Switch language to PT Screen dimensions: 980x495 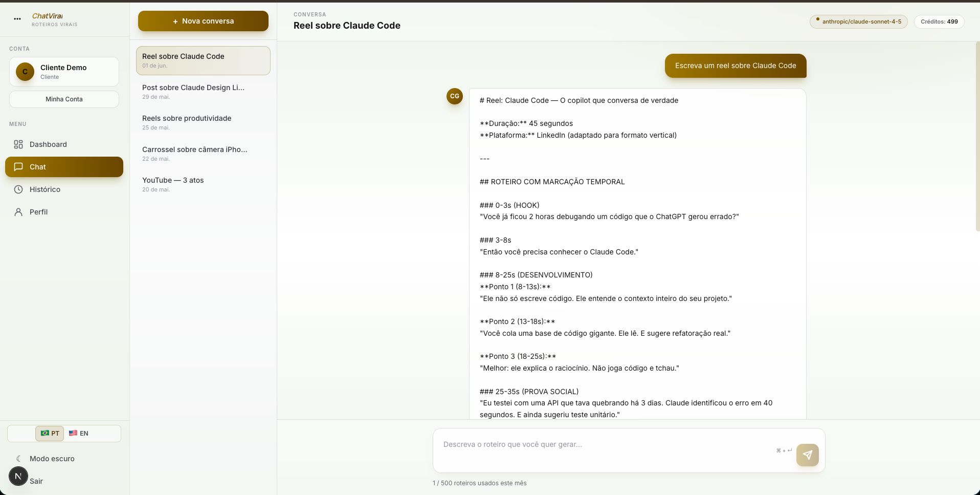[50, 433]
